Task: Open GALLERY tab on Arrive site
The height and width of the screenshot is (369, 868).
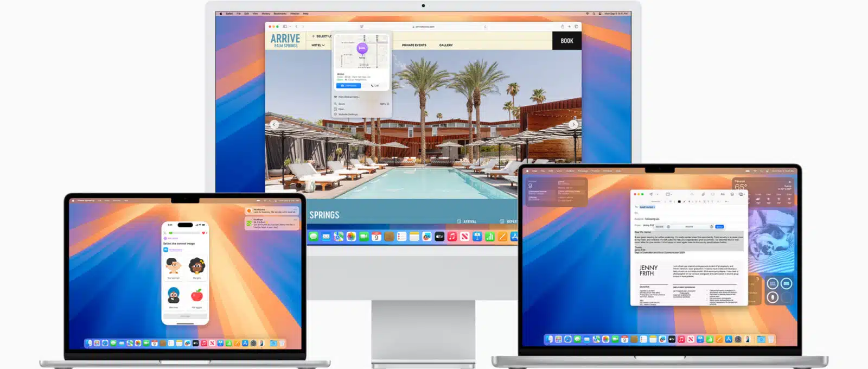Action: coord(446,45)
